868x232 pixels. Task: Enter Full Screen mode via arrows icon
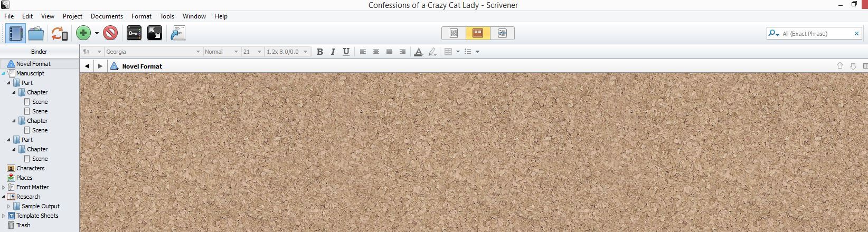click(154, 33)
